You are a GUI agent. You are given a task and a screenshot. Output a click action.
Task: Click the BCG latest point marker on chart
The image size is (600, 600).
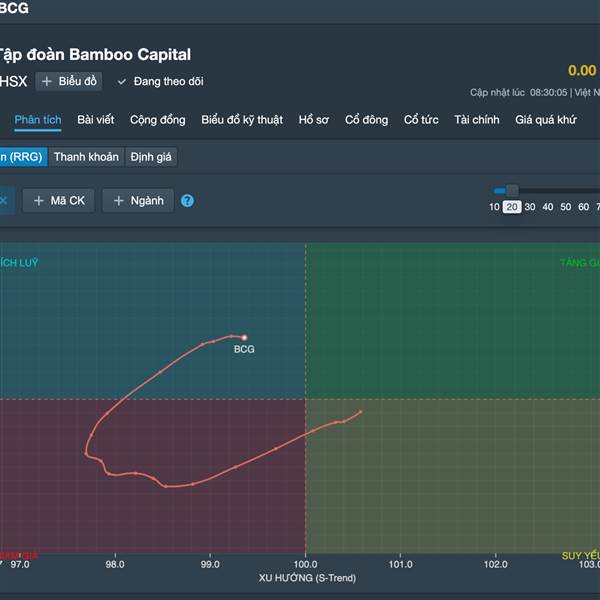[245, 338]
